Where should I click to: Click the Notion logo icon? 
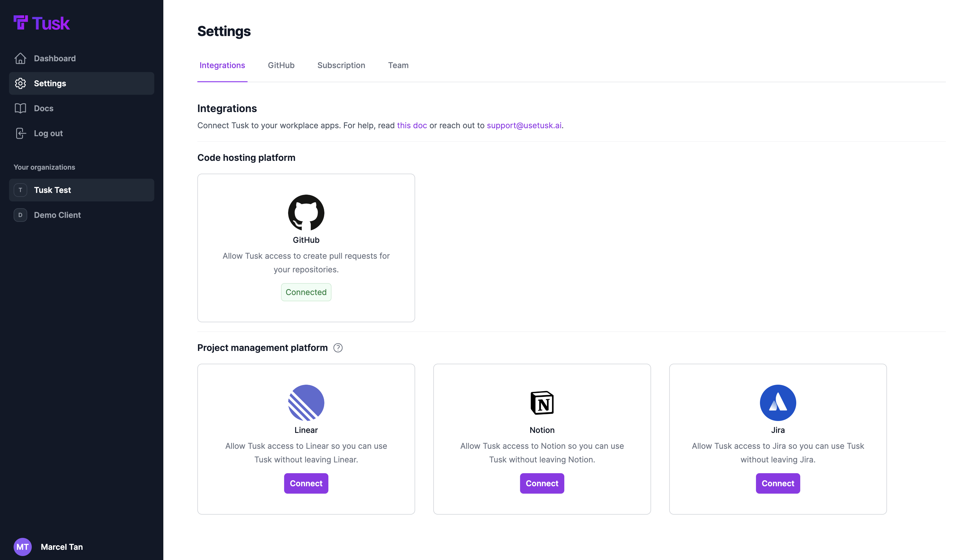[x=542, y=403]
